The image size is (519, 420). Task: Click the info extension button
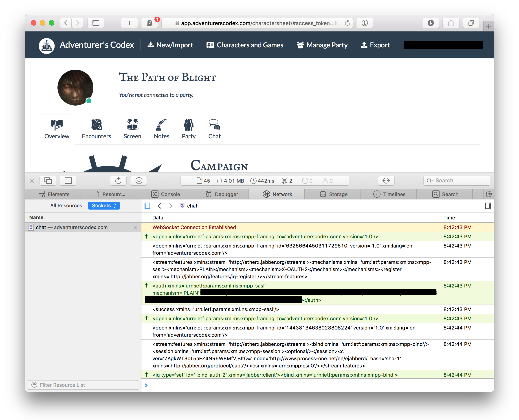coord(365,23)
